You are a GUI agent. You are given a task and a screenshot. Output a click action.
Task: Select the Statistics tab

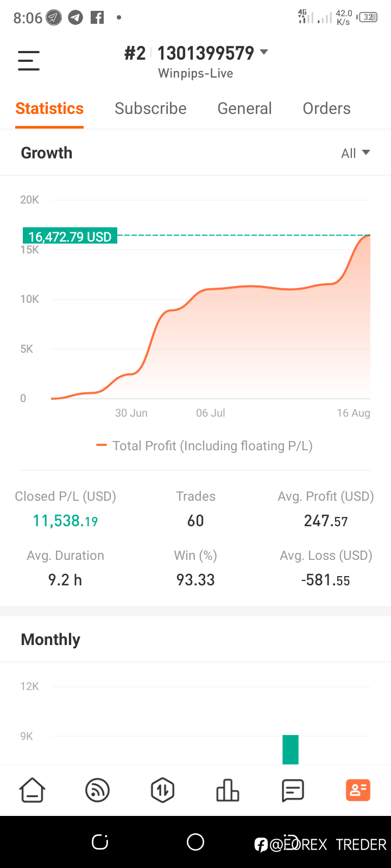coord(49,108)
